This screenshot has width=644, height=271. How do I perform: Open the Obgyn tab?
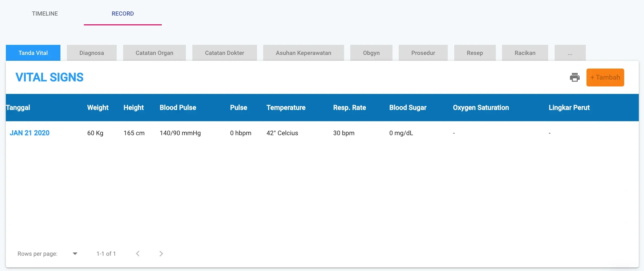coord(371,53)
